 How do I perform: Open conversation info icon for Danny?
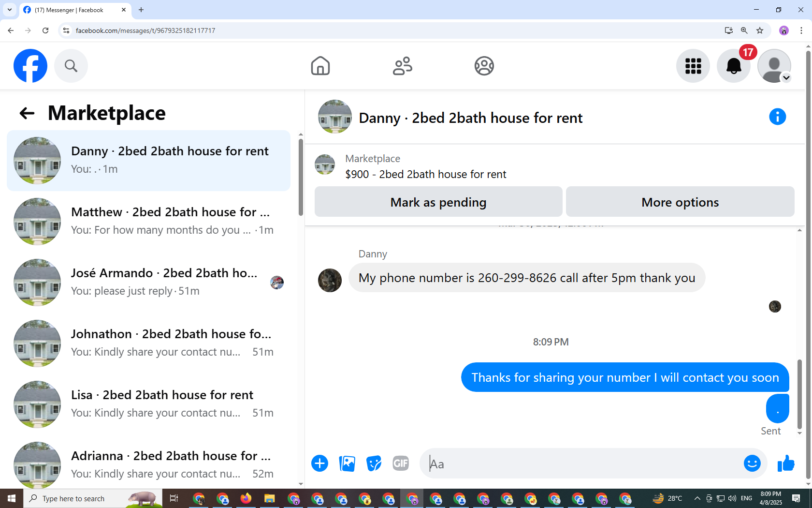click(x=778, y=117)
